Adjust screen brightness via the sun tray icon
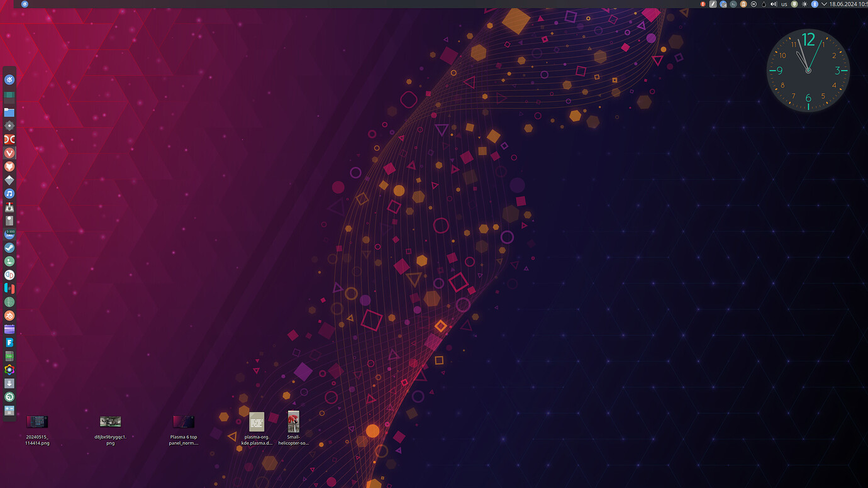868x488 pixels. [x=804, y=4]
